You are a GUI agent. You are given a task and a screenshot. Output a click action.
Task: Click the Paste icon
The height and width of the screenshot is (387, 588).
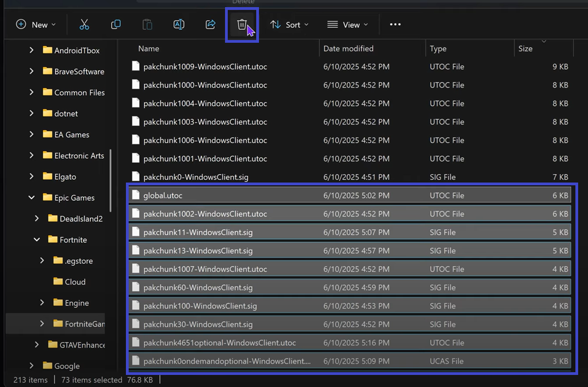(147, 25)
